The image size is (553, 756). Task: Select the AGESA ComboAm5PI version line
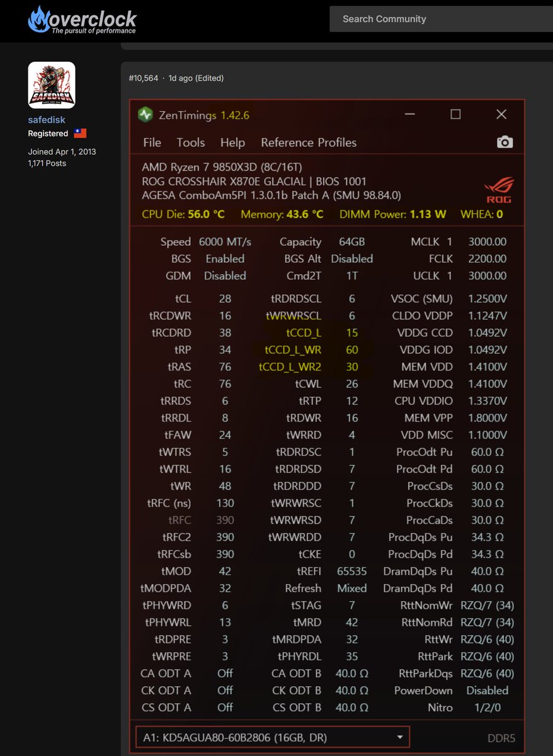271,195
